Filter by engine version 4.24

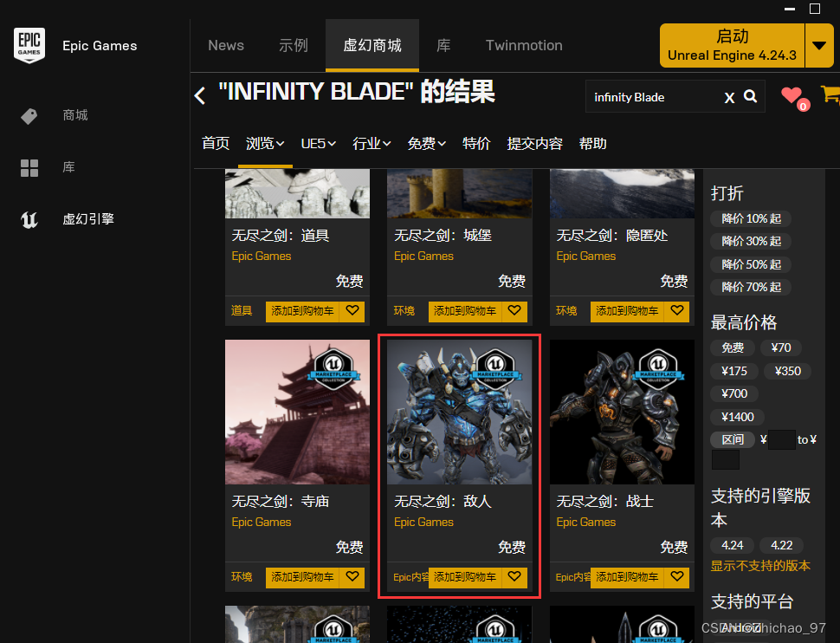coord(733,545)
